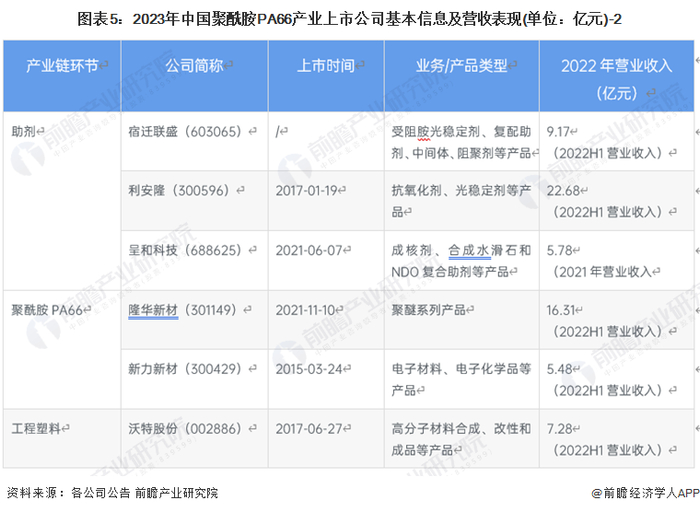This screenshot has width=700, height=512.
Task: Click revenue value 16.31
Action: click(x=561, y=310)
